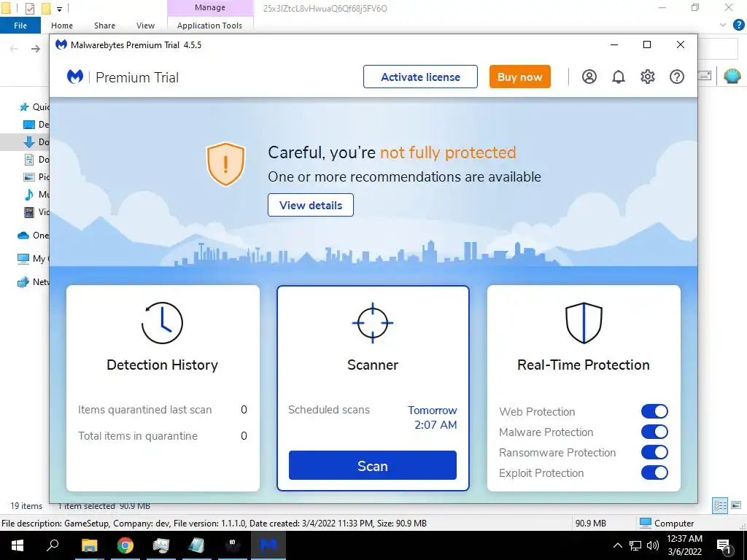This screenshot has width=747, height=560.
Task: Click 'Exploit Protection' label text
Action: (x=541, y=472)
